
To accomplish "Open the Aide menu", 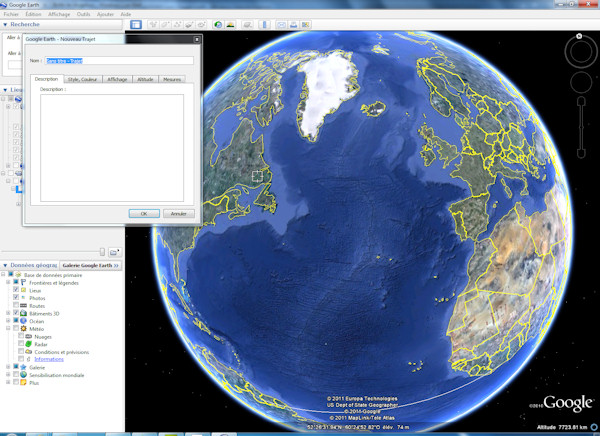I will 126,14.
